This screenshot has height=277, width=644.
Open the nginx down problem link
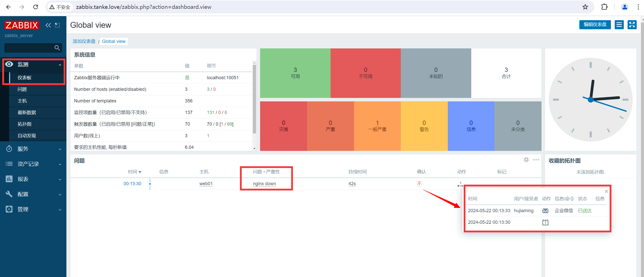264,184
